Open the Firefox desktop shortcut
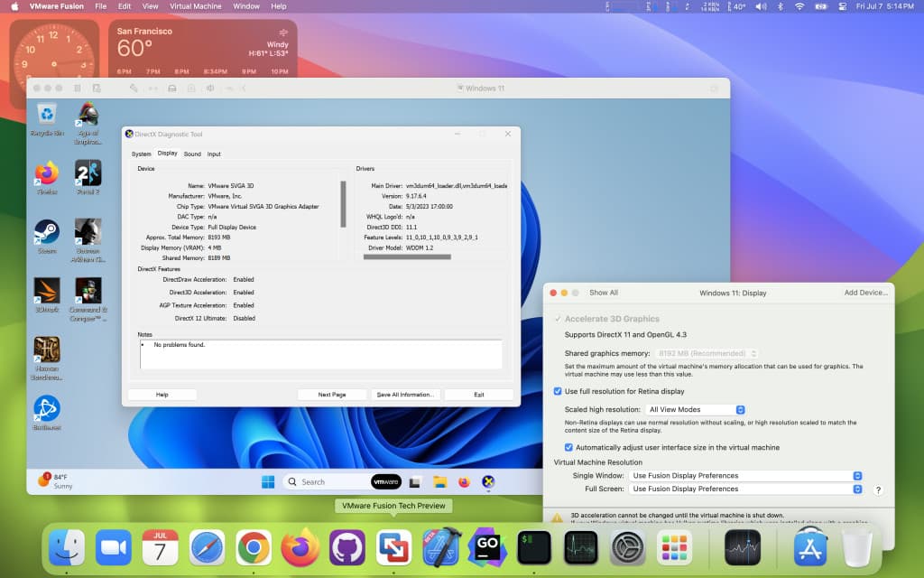This screenshot has height=578, width=924. tap(46, 172)
